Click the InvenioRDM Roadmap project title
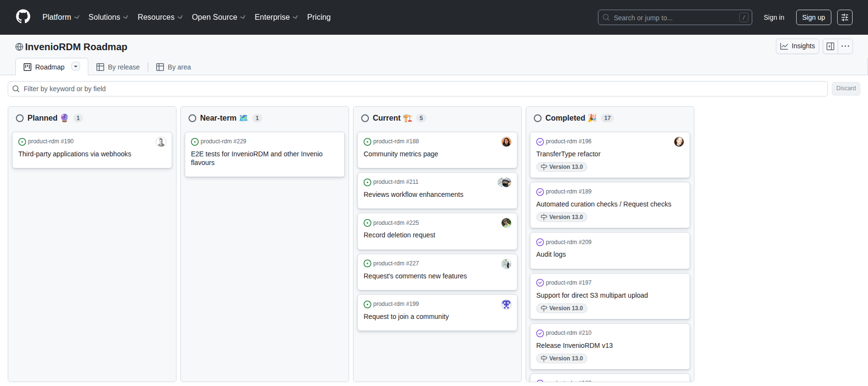Image resolution: width=868 pixels, height=386 pixels. tap(76, 47)
